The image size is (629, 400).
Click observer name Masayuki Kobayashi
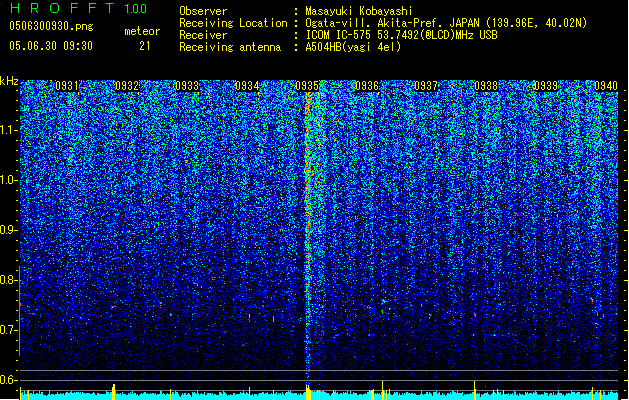359,11
